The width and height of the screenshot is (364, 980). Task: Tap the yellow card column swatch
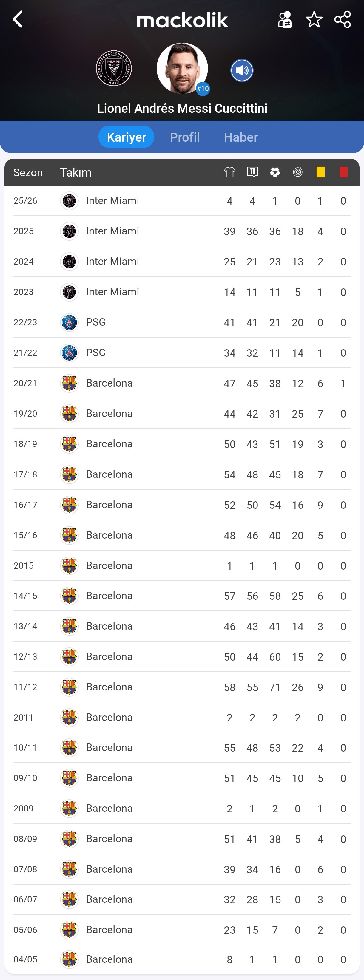pos(321,172)
